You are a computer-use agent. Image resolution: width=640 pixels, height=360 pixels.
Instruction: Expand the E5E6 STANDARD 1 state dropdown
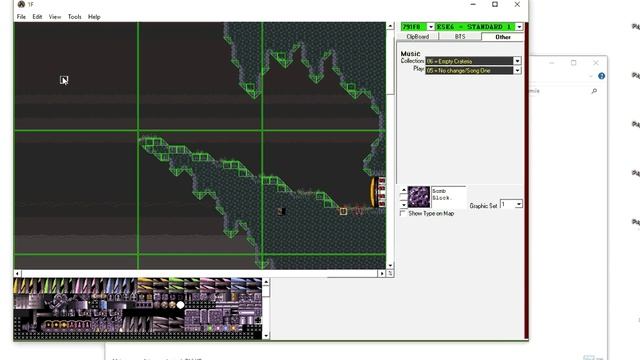pos(519,27)
